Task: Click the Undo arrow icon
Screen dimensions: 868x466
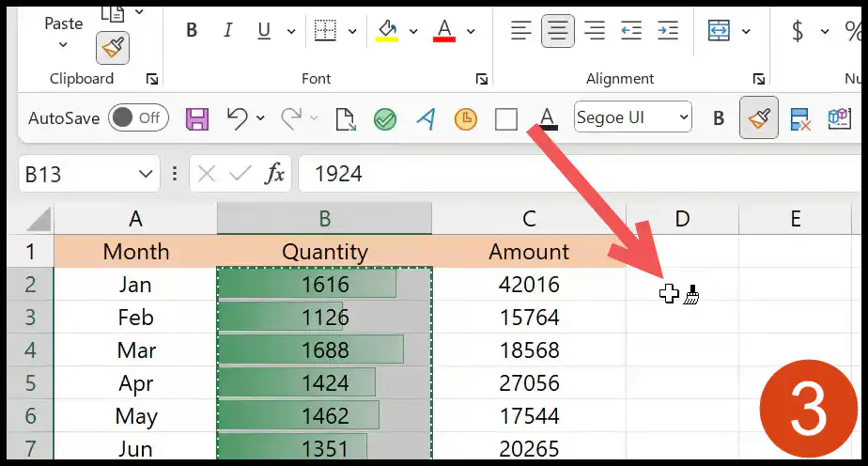Action: (x=237, y=118)
